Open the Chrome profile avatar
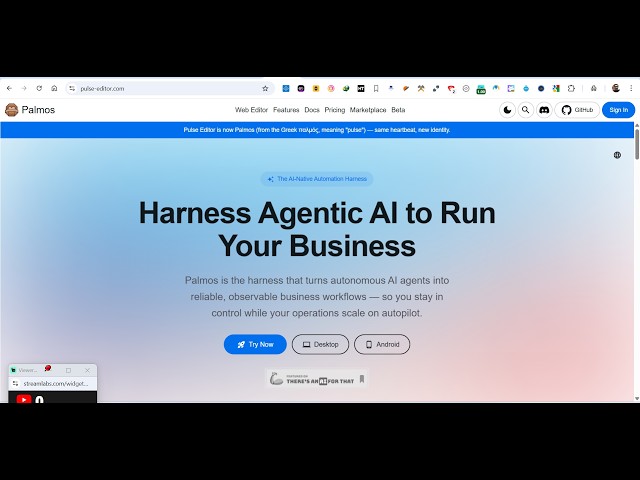The width and height of the screenshot is (640, 480). [616, 88]
